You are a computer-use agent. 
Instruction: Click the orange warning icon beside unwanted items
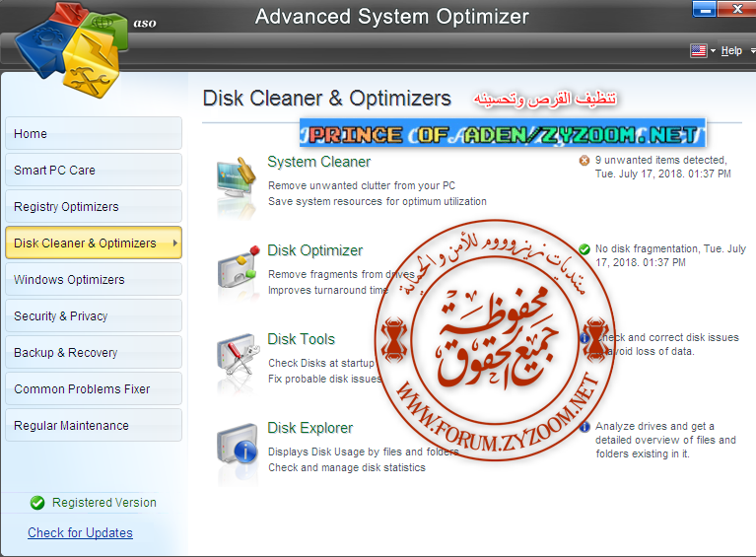point(584,161)
